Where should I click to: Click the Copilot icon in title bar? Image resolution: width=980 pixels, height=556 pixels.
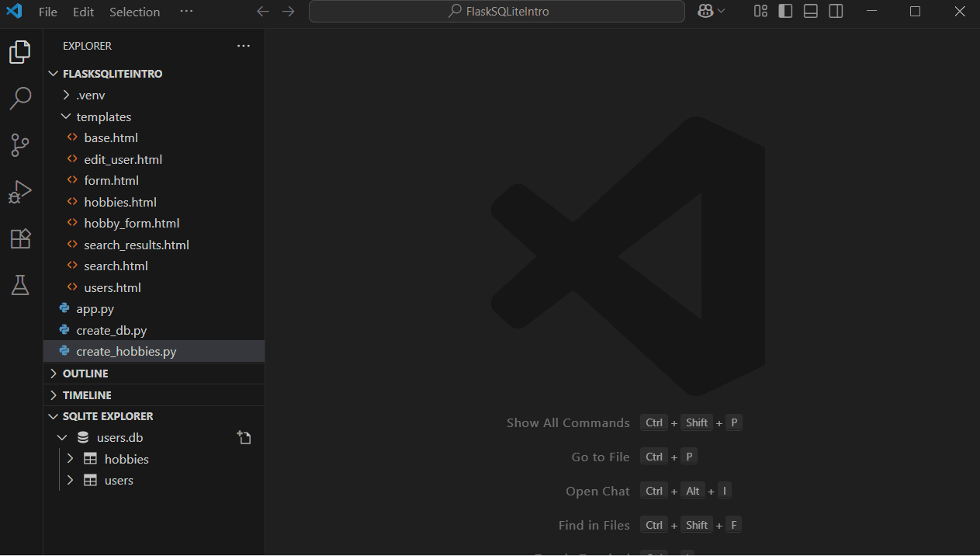tap(705, 12)
